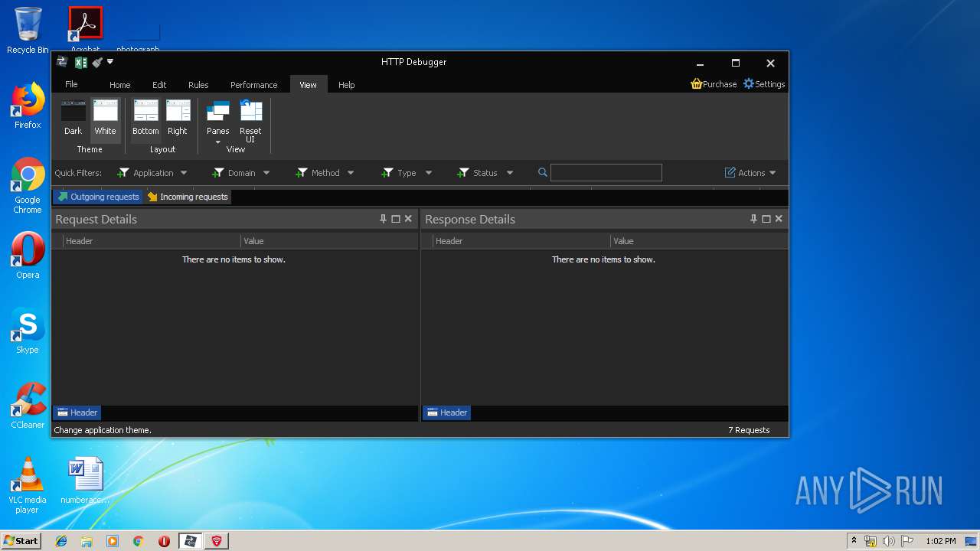This screenshot has height=551, width=980.
Task: Open the quick access toolbar customize arrow
Action: click(x=110, y=61)
